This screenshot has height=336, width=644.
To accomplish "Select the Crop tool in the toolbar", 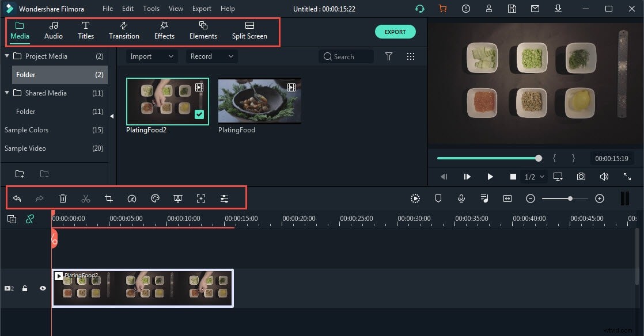I will (x=109, y=198).
